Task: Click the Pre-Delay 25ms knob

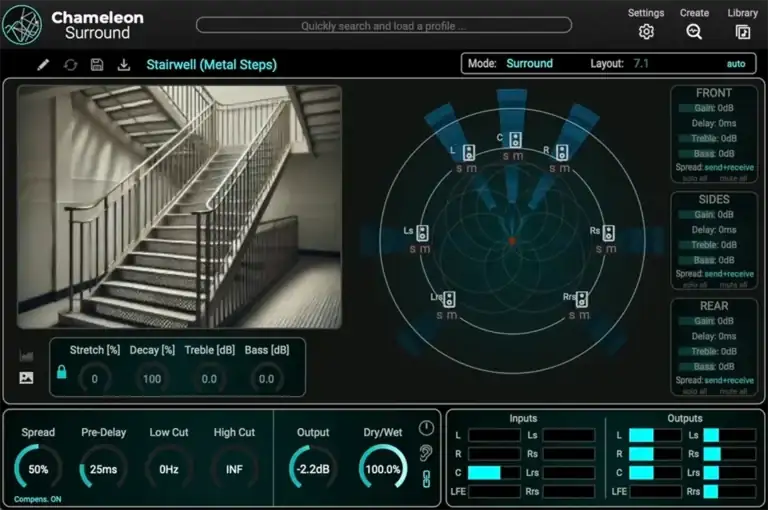Action: click(x=103, y=469)
